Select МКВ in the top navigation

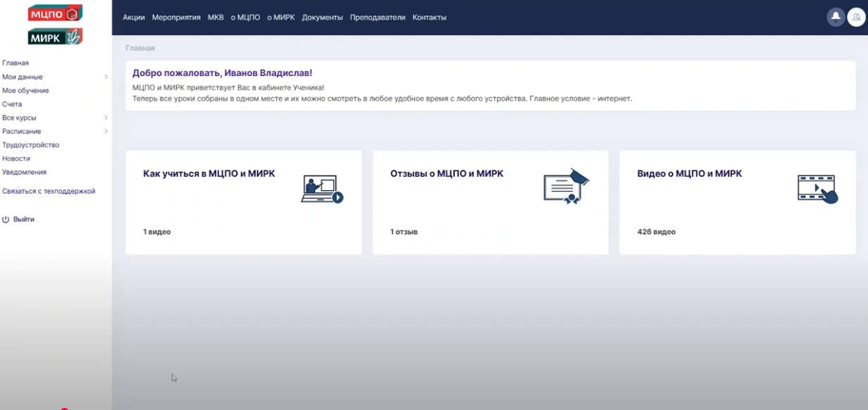coord(216,18)
